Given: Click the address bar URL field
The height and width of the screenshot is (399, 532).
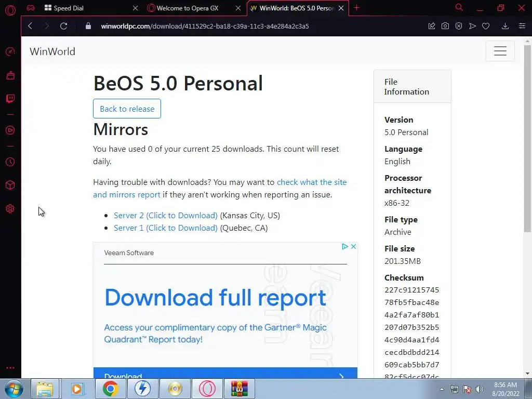Looking at the screenshot, I should tap(205, 26).
